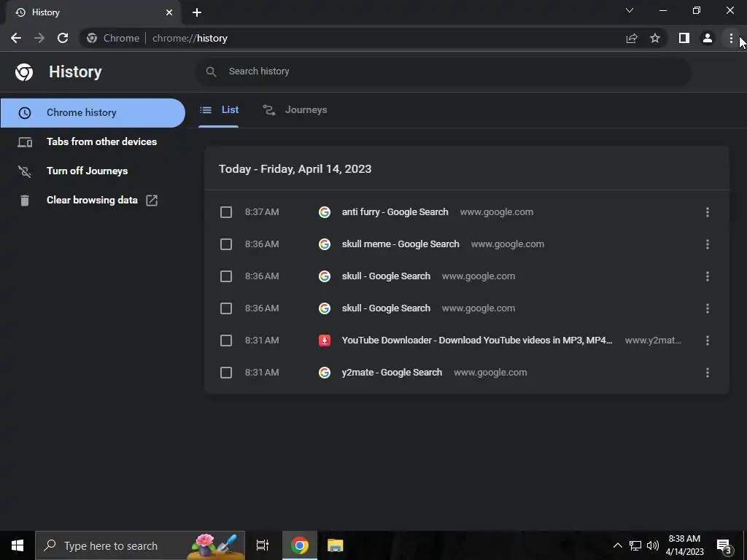Screen dimensions: 747x560
Task: Open actions menu for the first skull entry
Action: coord(708,276)
